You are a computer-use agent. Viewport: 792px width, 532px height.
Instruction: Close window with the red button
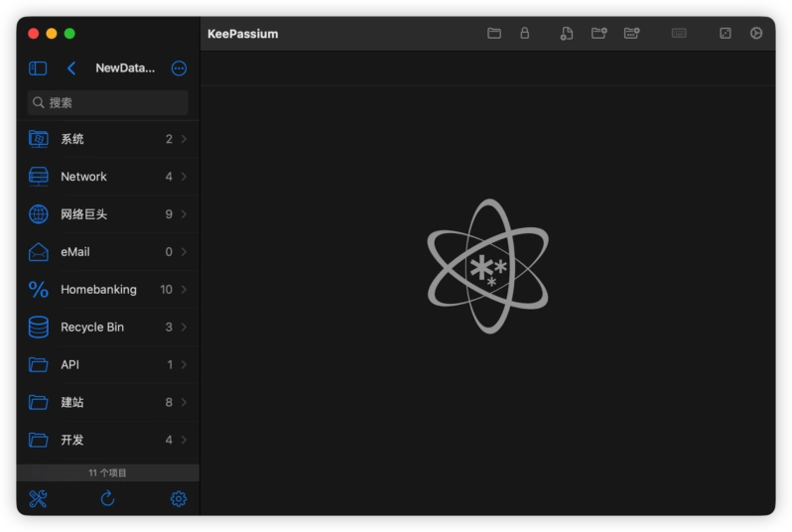click(34, 34)
